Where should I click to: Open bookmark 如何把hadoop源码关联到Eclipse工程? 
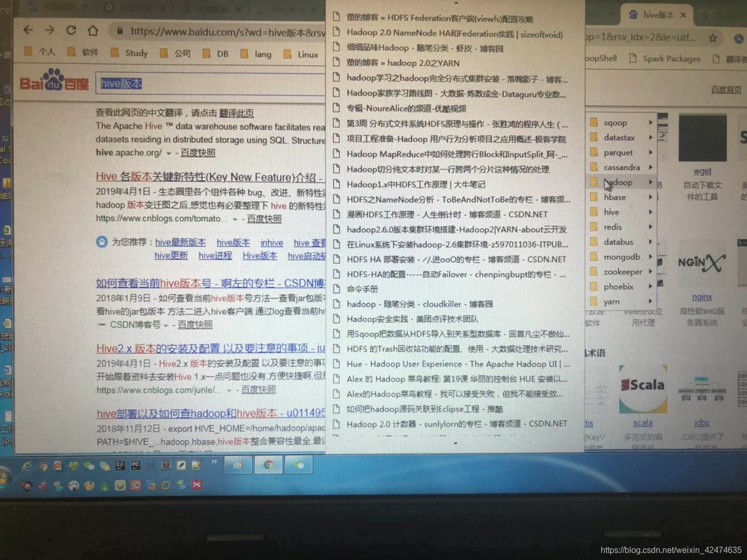point(418,409)
